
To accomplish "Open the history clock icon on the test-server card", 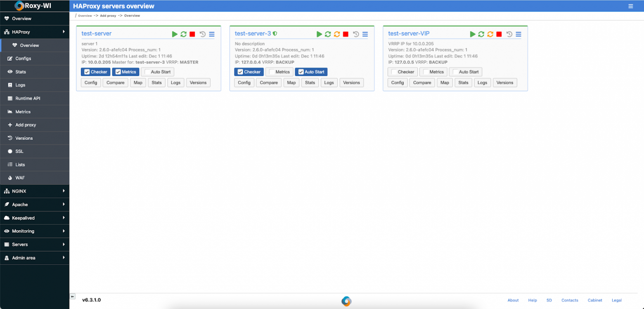I will tap(203, 34).
